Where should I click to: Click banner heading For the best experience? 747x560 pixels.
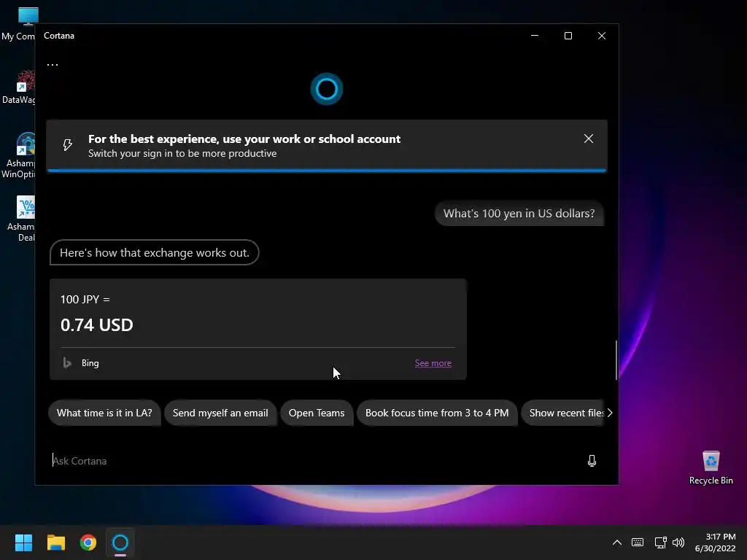pyautogui.click(x=244, y=139)
